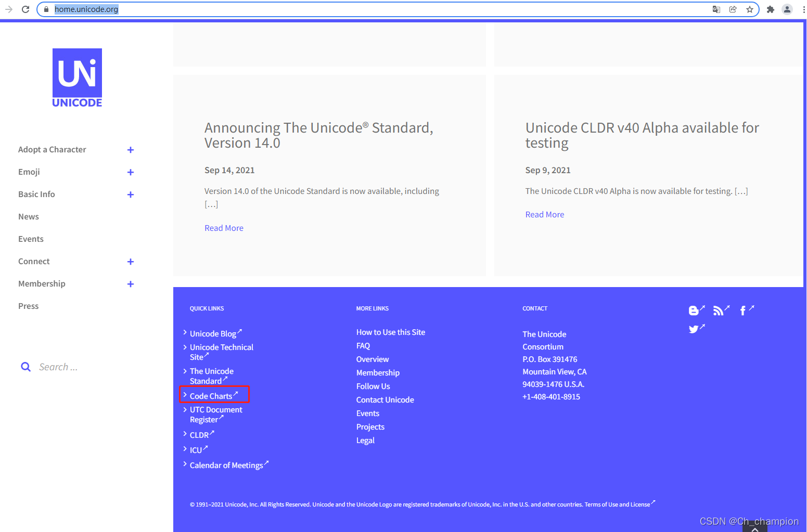Go to Events in the sidebar
This screenshot has width=807, height=532.
31,239
